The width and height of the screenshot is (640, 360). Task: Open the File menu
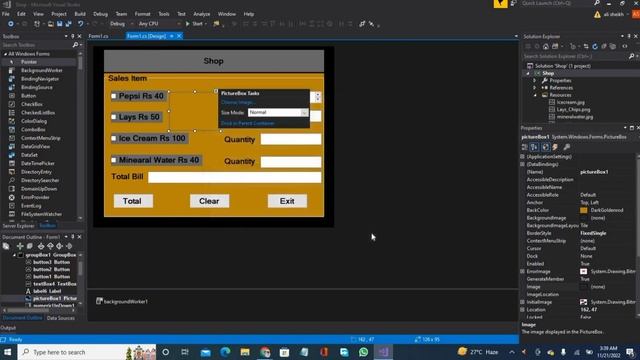(6, 14)
